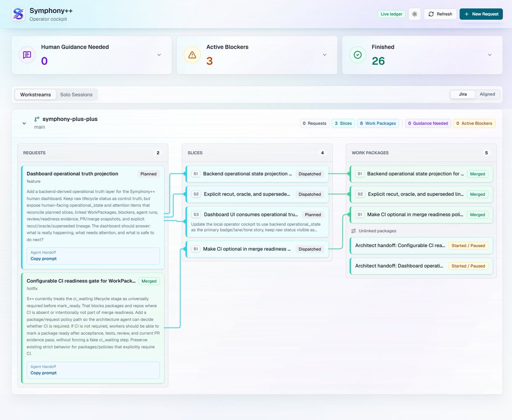Click the 0 Guidance Needed chip
Viewport: 512px width, 420px height.
(428, 123)
